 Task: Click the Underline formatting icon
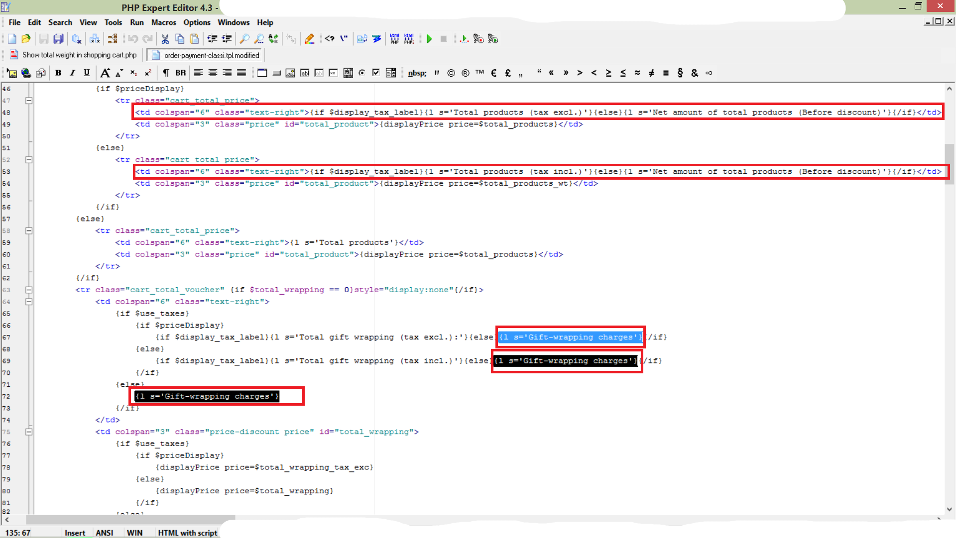[x=87, y=73]
